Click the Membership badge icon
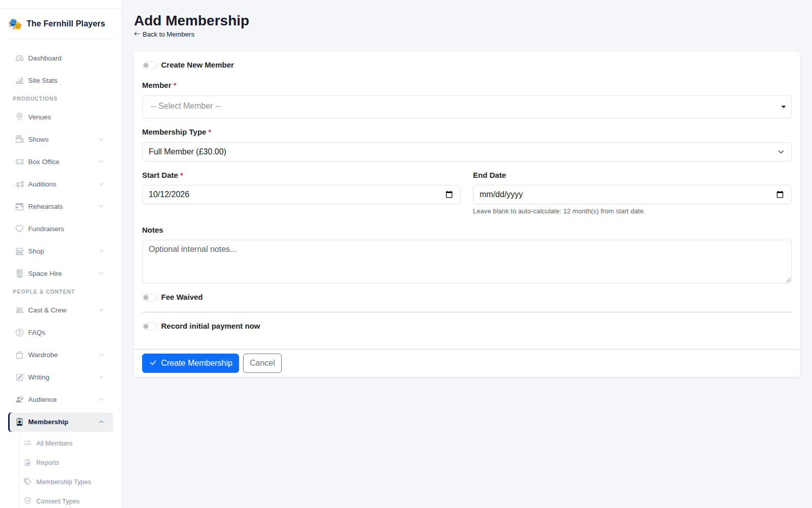This screenshot has width=812, height=508. coord(19,422)
